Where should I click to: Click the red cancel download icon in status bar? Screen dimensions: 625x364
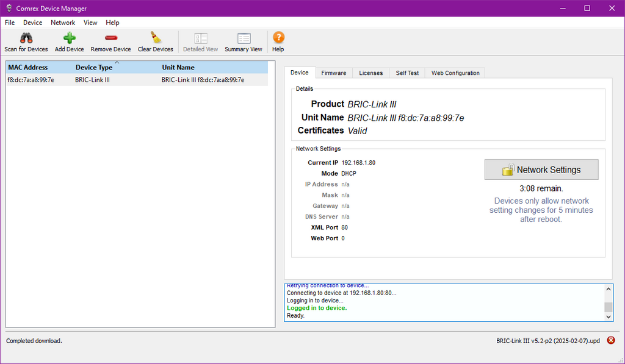[x=611, y=340]
